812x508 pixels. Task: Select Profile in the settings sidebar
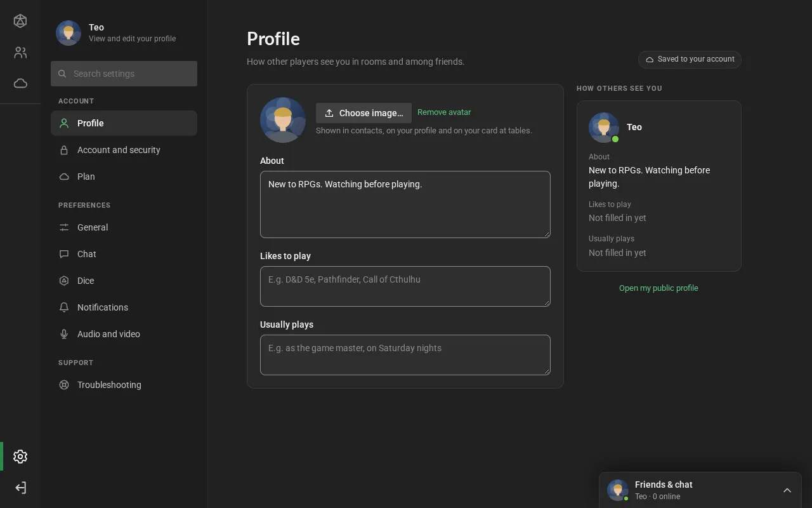[x=124, y=123]
